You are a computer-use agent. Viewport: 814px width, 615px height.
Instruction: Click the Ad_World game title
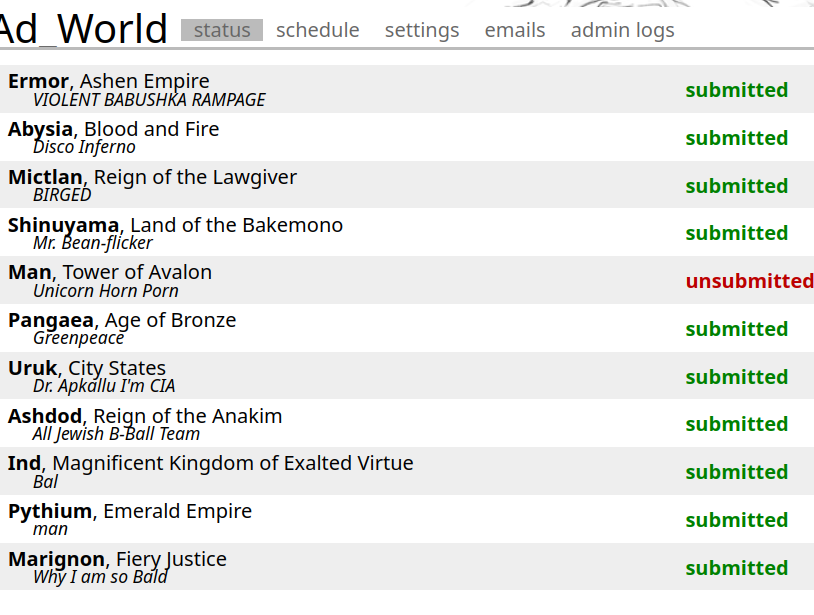tap(83, 29)
